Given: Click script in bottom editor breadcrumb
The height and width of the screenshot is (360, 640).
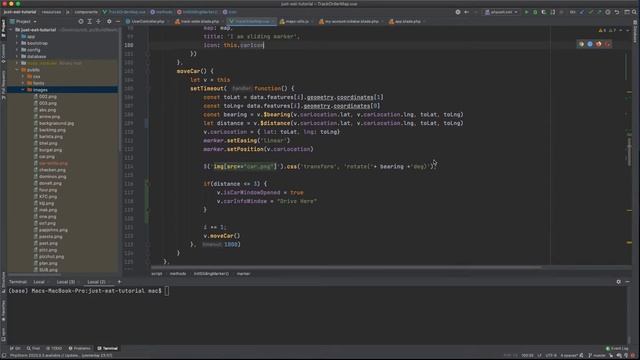Looking at the screenshot, I should coord(157,273).
